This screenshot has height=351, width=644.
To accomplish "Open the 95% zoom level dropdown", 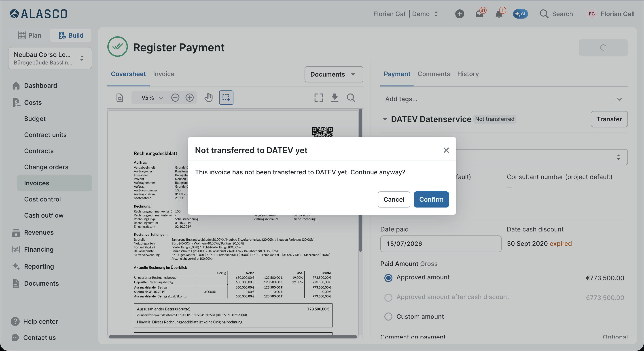I will click(152, 97).
